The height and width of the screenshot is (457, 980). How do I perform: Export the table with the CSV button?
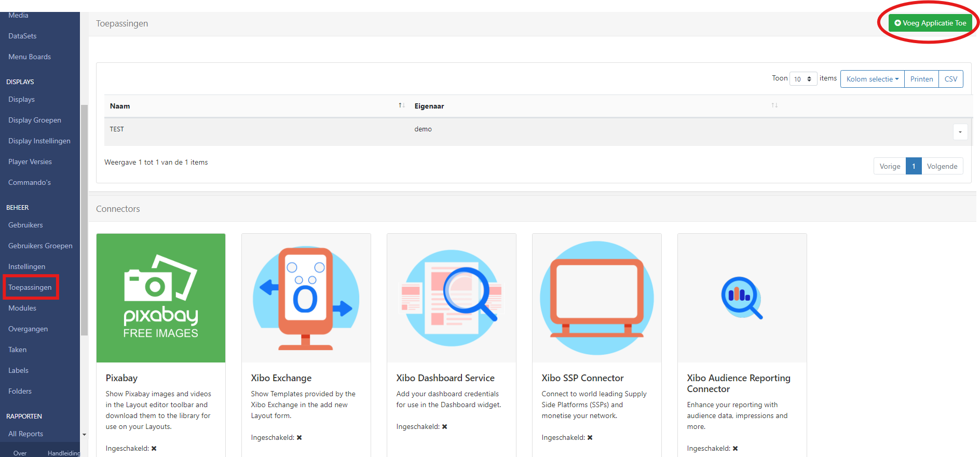950,79
